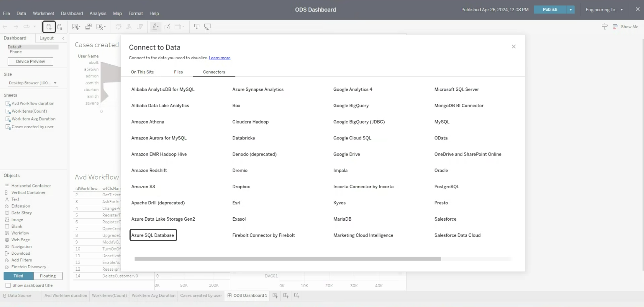Click the New Data Source toolbar icon
This screenshot has height=307, width=644.
49,27
